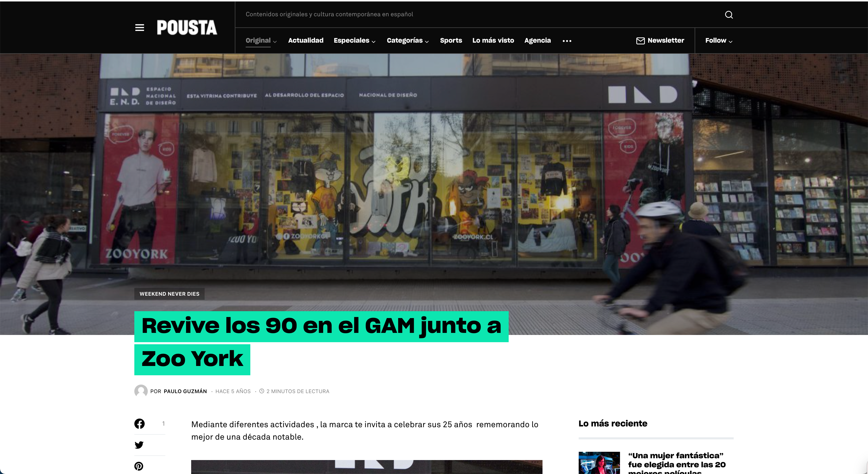Image resolution: width=868 pixels, height=474 pixels.
Task: Open the hamburger menu icon
Action: tap(139, 28)
